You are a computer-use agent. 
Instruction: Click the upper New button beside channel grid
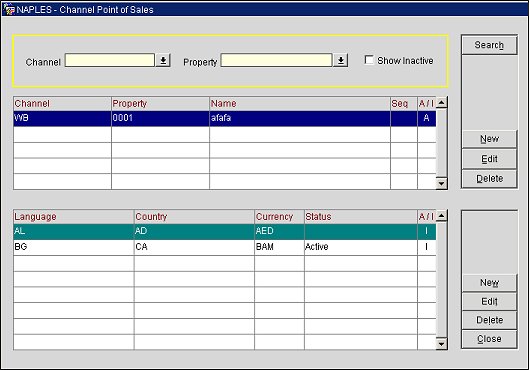[x=489, y=139]
